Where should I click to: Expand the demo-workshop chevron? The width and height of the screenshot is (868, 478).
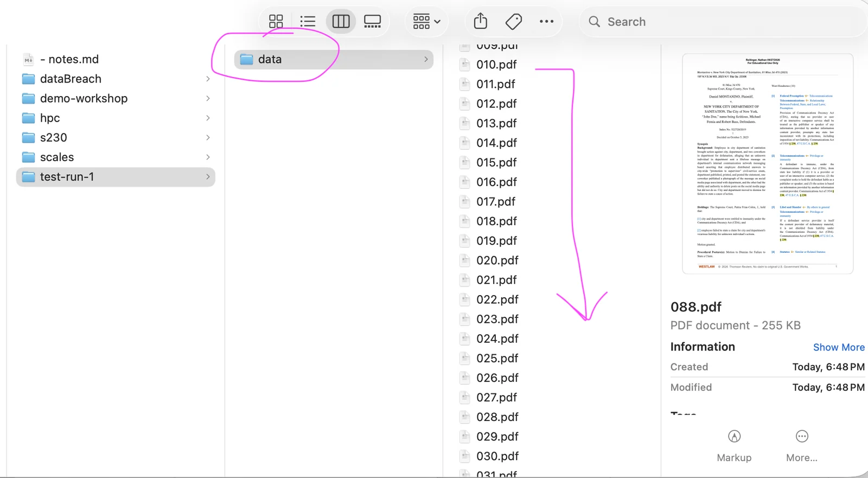coord(208,98)
